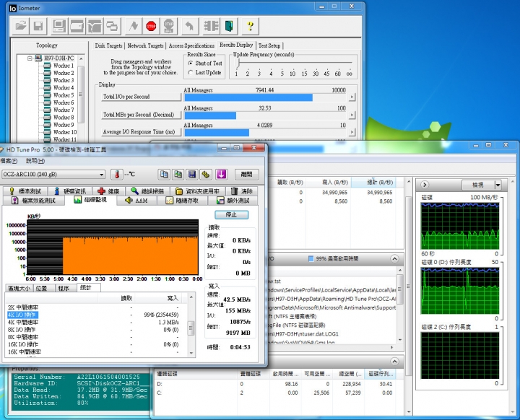The height and width of the screenshot is (420, 520).
Task: Open test configuration file in Iometer
Action: [20, 26]
